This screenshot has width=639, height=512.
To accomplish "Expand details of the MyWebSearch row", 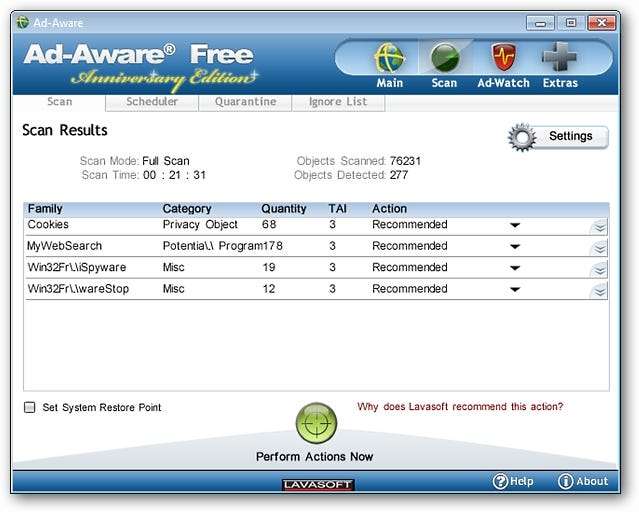I will coord(599,248).
